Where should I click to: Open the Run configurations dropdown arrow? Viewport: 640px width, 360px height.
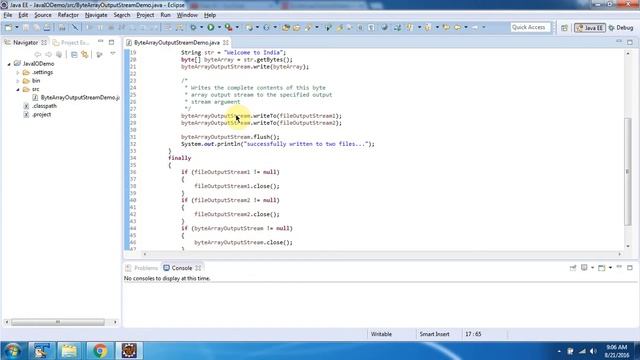tap(219, 27)
